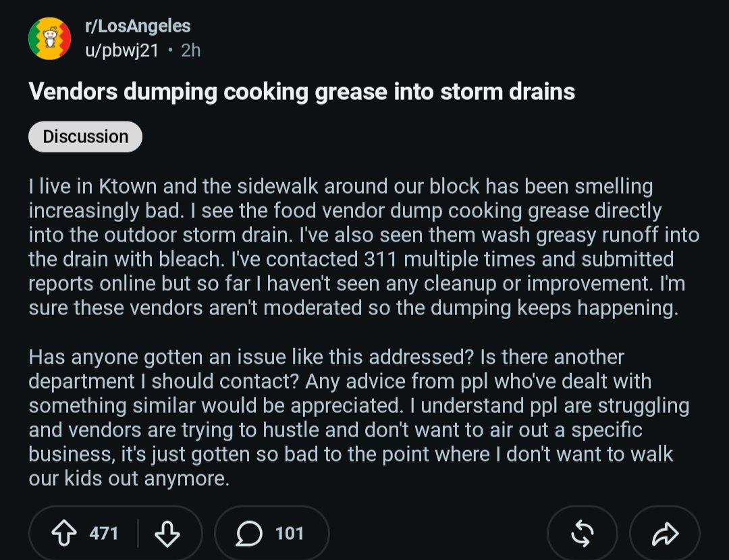729x560 pixels.
Task: Open comments via the speech bubble icon
Action: click(x=249, y=533)
